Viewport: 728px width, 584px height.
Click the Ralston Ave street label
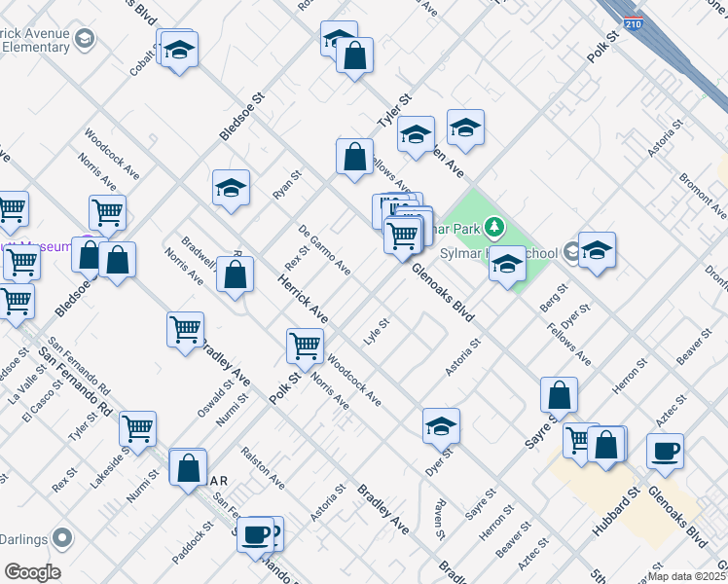point(263,468)
